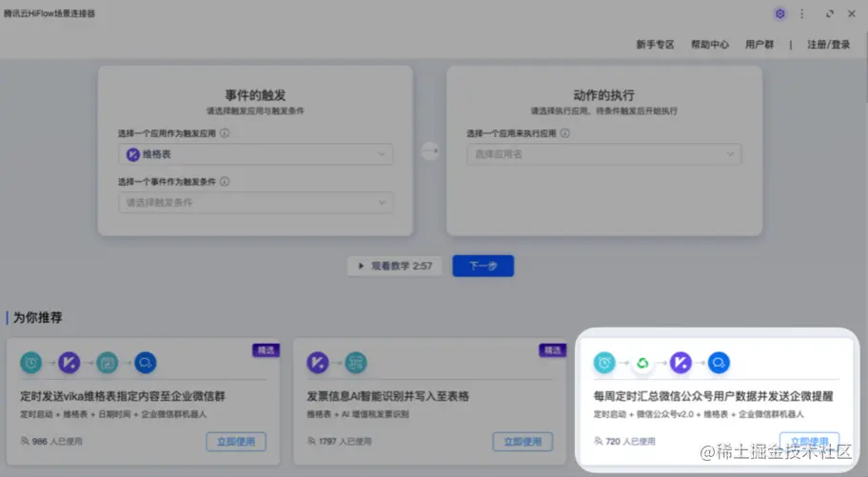Click 企业微信群机器人 icon in 定时发送vika维格表 card
This screenshot has height=477, width=868.
[146, 363]
